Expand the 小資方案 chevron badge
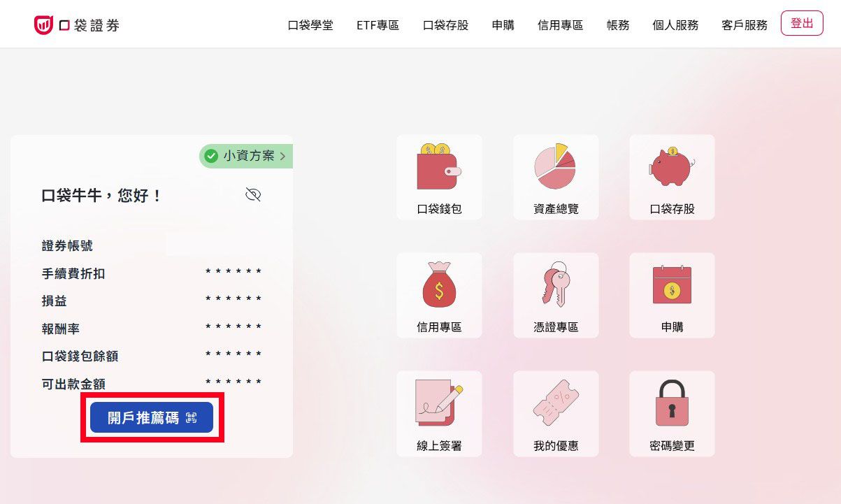The image size is (841, 504). [246, 156]
